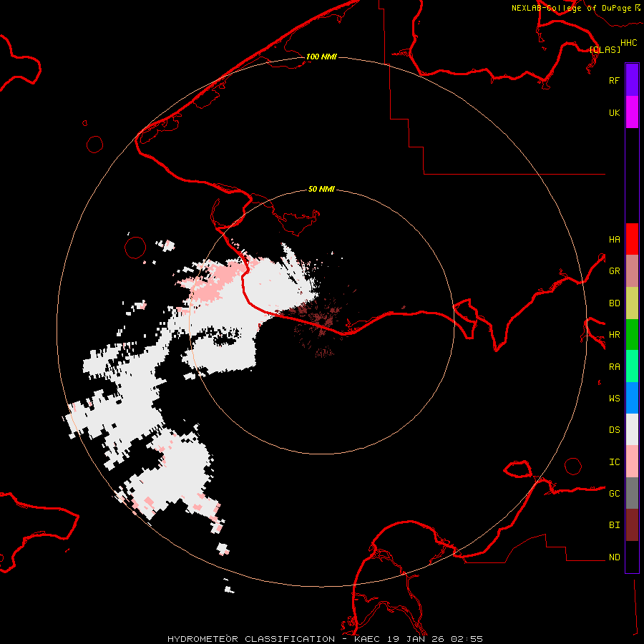
Task: Click the [CLAS] label
Action: (605, 49)
